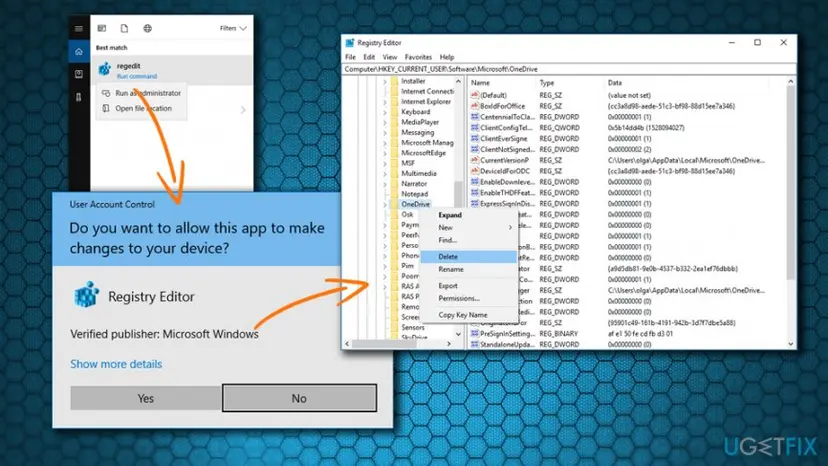Open the Favorites menu in Registry Editor
Viewport: 828px width, 466px height.
click(418, 57)
